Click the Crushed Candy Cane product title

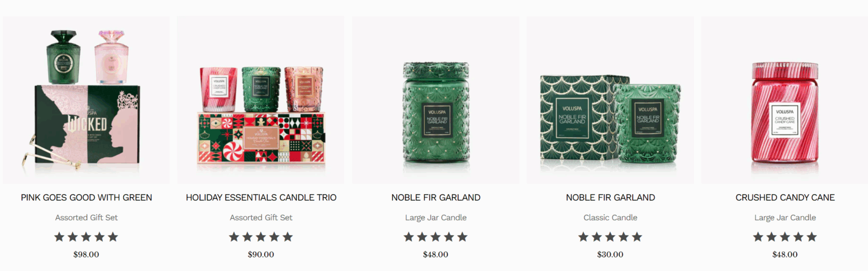(x=785, y=197)
